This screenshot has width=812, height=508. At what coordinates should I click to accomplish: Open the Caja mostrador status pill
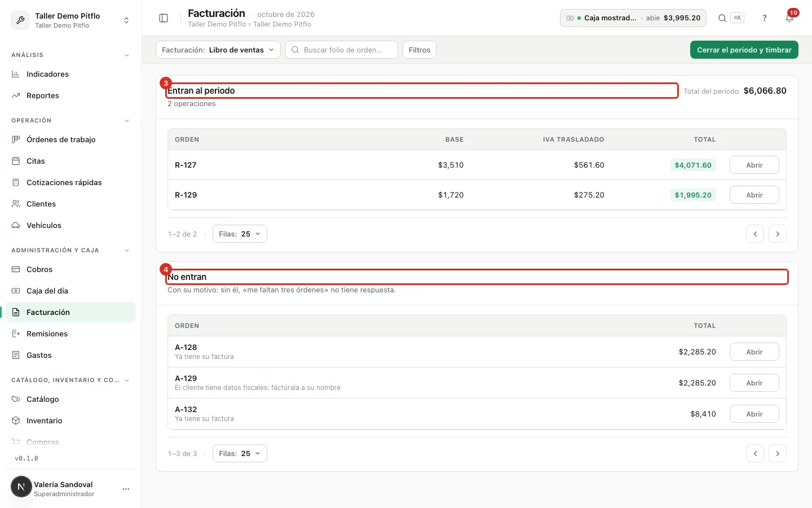(x=633, y=18)
